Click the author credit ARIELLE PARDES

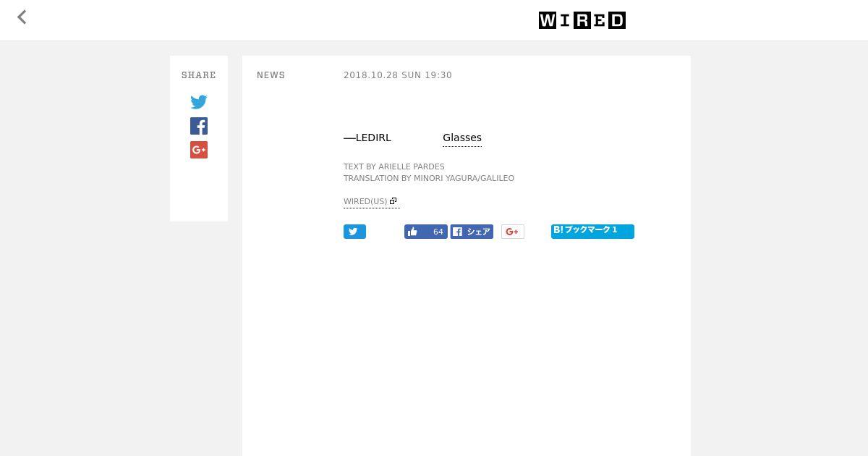pyautogui.click(x=412, y=166)
